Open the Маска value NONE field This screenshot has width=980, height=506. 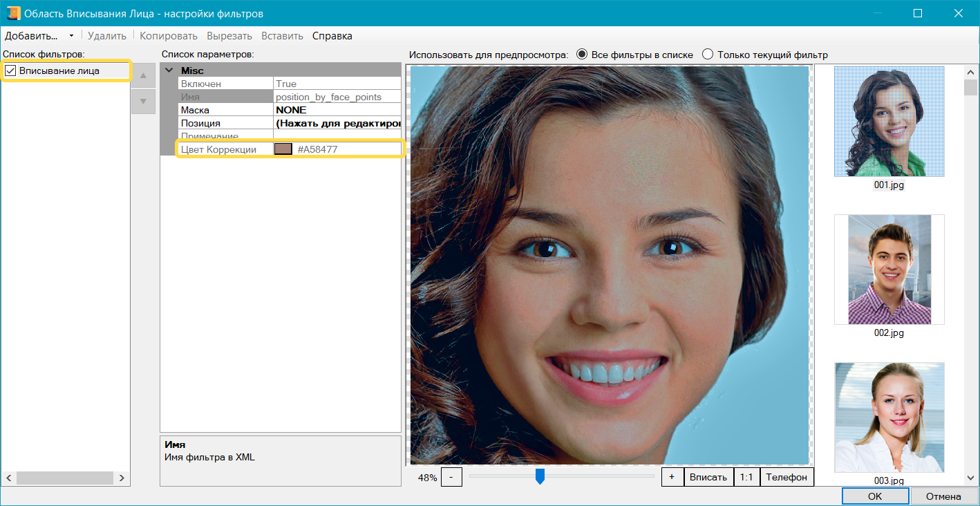tap(337, 110)
